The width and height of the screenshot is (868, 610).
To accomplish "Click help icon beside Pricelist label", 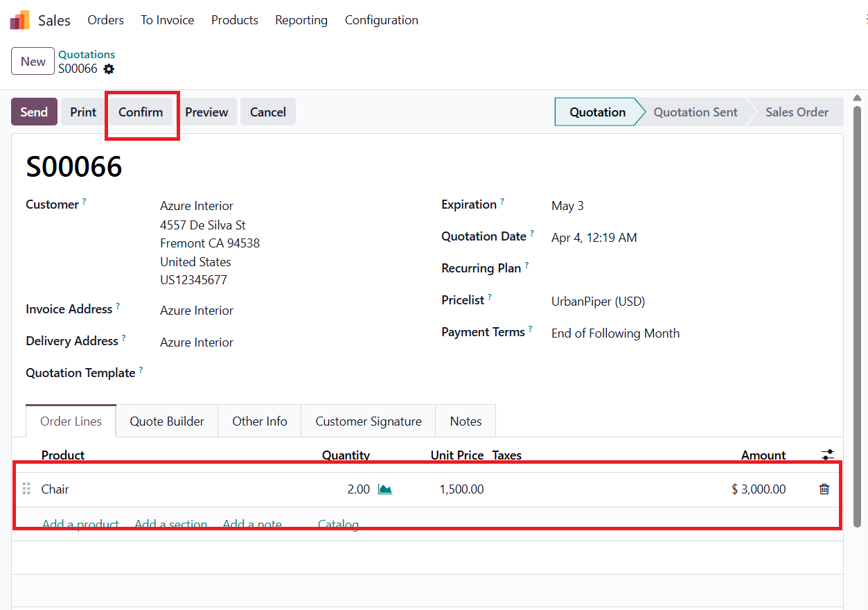I will [x=490, y=297].
